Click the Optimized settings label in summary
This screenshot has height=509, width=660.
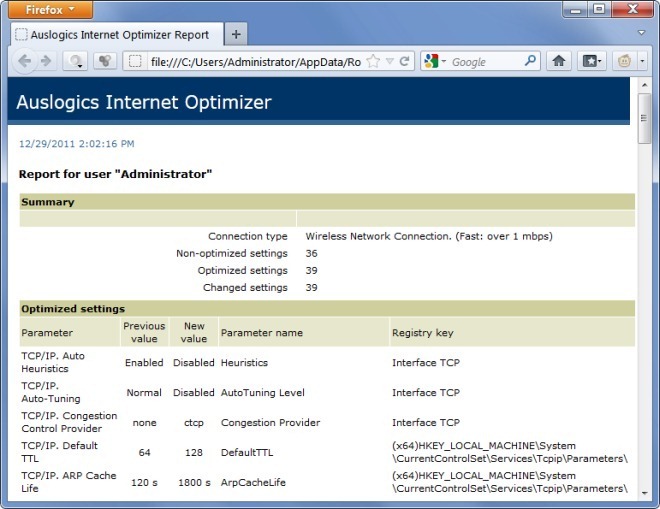(x=242, y=271)
